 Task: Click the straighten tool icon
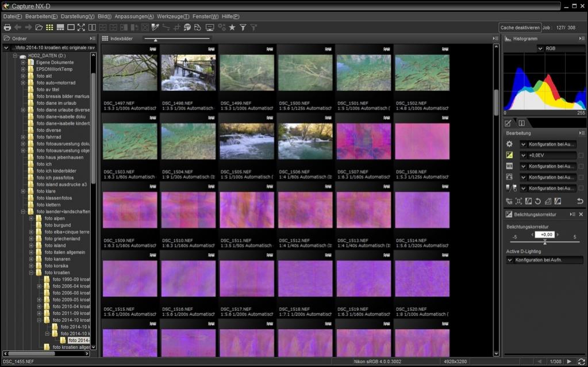point(166,28)
